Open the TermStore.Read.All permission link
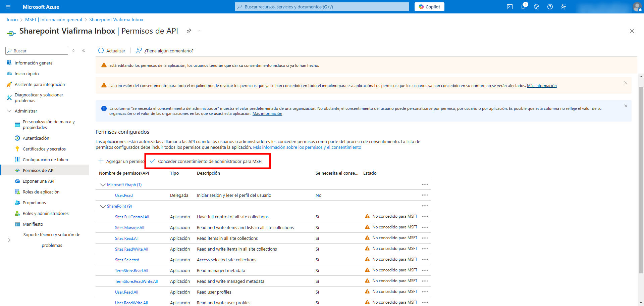This screenshot has height=306, width=644. (131, 271)
